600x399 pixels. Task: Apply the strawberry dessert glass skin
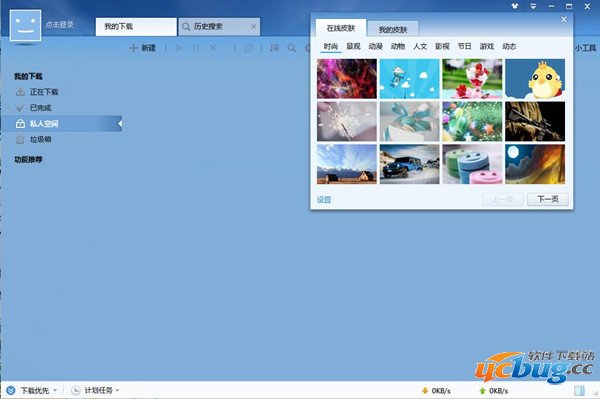[x=472, y=79]
